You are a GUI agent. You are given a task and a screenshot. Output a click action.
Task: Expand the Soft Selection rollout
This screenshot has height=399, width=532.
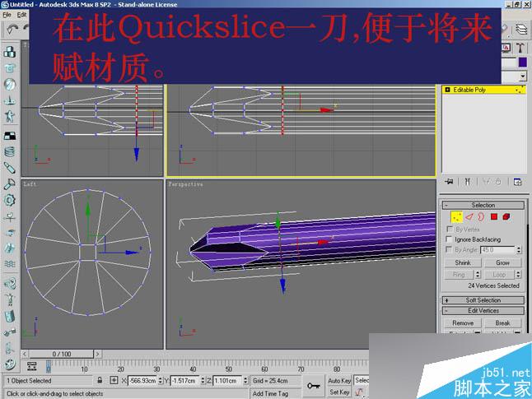483,300
